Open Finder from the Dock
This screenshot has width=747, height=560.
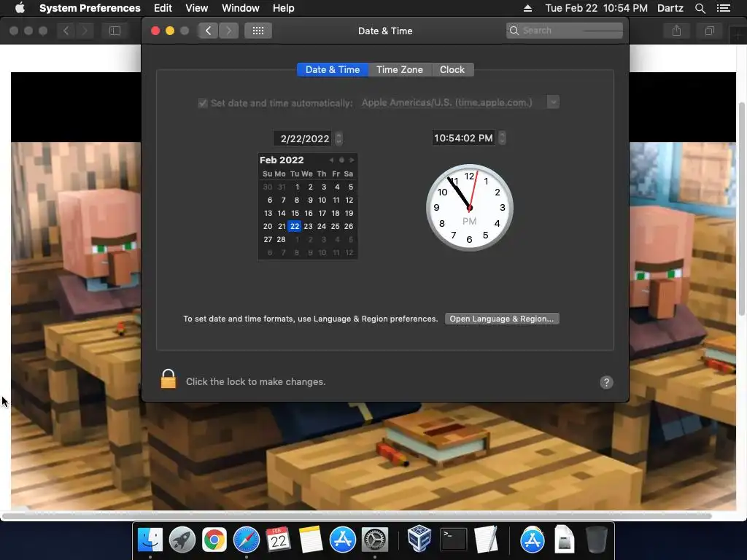tap(150, 540)
